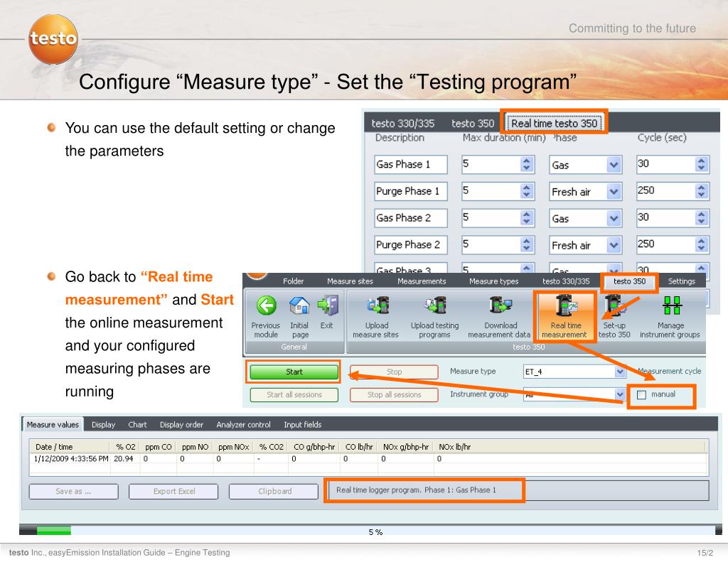This screenshot has width=728, height=562.
Task: Select the Measure values tab
Action: tap(53, 425)
